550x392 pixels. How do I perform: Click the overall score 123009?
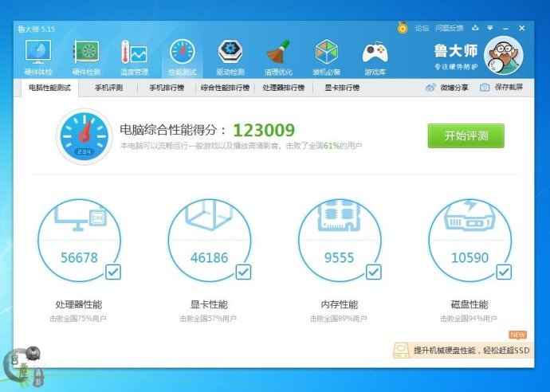pyautogui.click(x=264, y=130)
